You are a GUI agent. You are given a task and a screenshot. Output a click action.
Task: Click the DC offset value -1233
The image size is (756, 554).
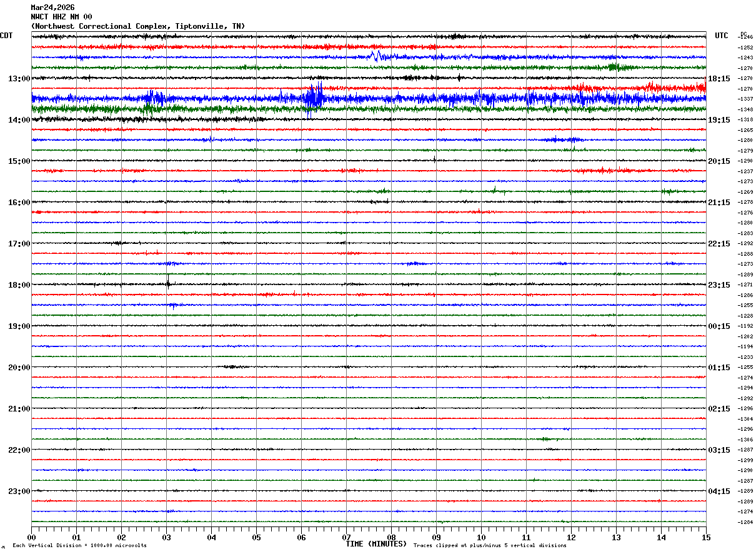(x=745, y=357)
